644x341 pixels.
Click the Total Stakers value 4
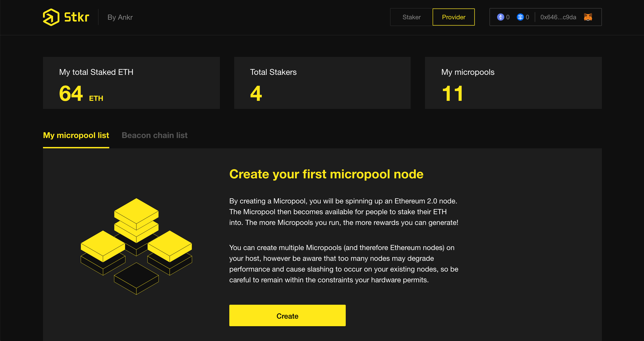tap(256, 94)
